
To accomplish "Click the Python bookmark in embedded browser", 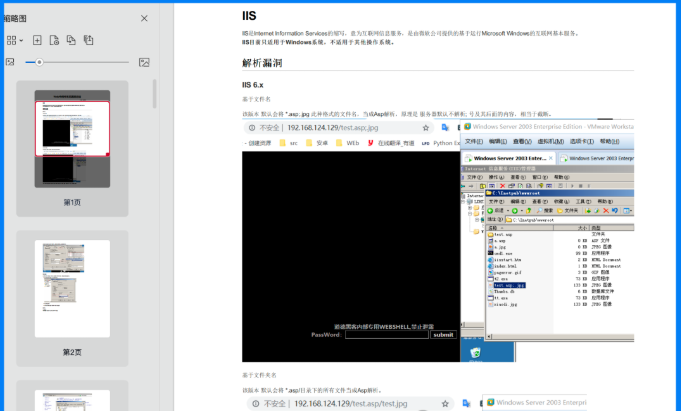I will 441,143.
